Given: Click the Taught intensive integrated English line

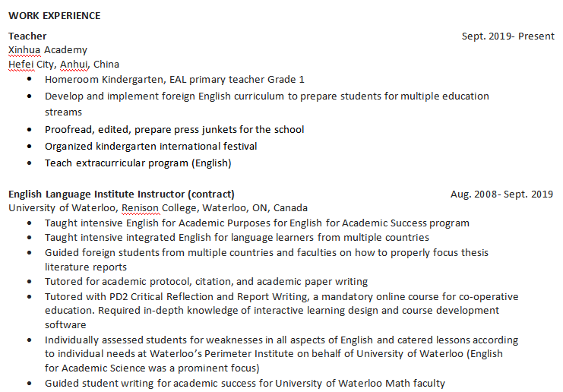Looking at the screenshot, I should [236, 237].
